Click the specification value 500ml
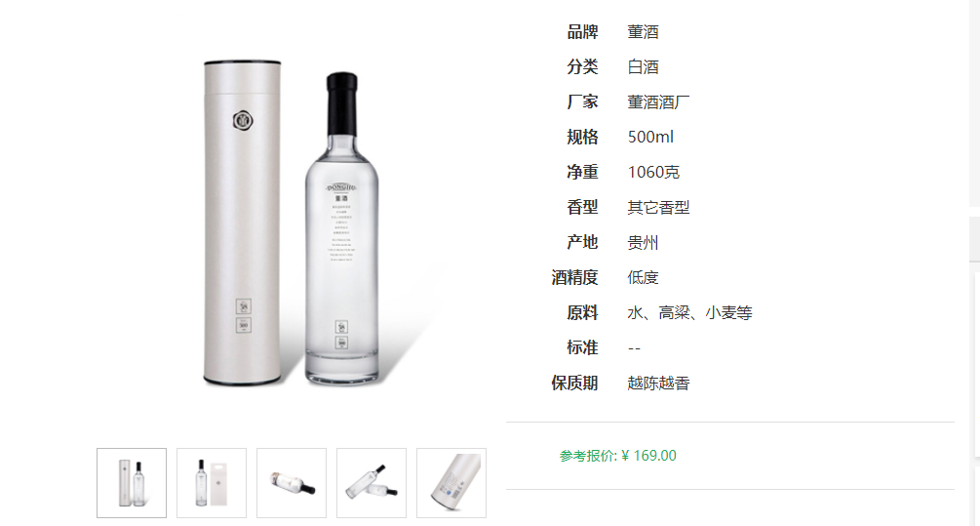980x526 pixels. pos(650,137)
